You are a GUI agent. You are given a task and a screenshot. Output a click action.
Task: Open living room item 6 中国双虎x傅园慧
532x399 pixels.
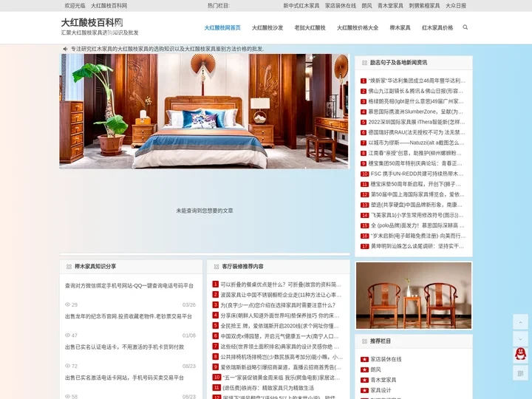[x=279, y=337]
